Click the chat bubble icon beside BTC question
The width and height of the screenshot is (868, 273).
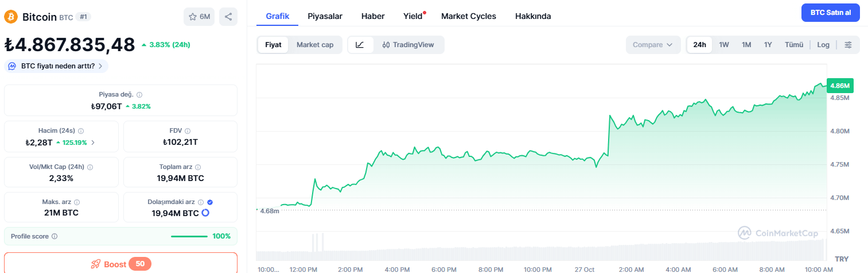coord(13,66)
